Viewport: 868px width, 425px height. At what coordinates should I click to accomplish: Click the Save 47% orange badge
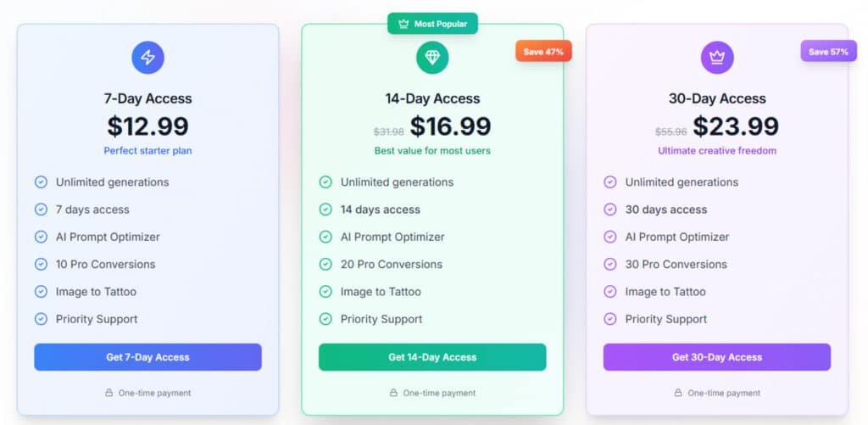(x=544, y=52)
